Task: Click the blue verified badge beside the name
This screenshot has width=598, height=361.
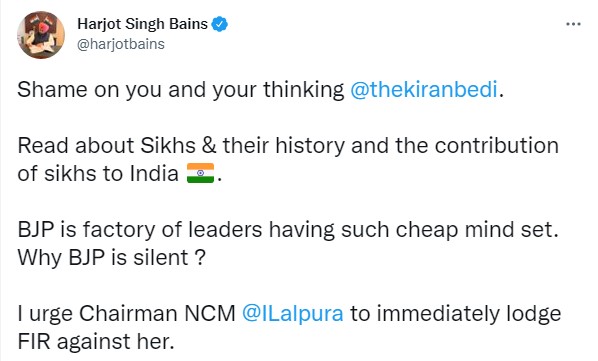Action: 220,24
